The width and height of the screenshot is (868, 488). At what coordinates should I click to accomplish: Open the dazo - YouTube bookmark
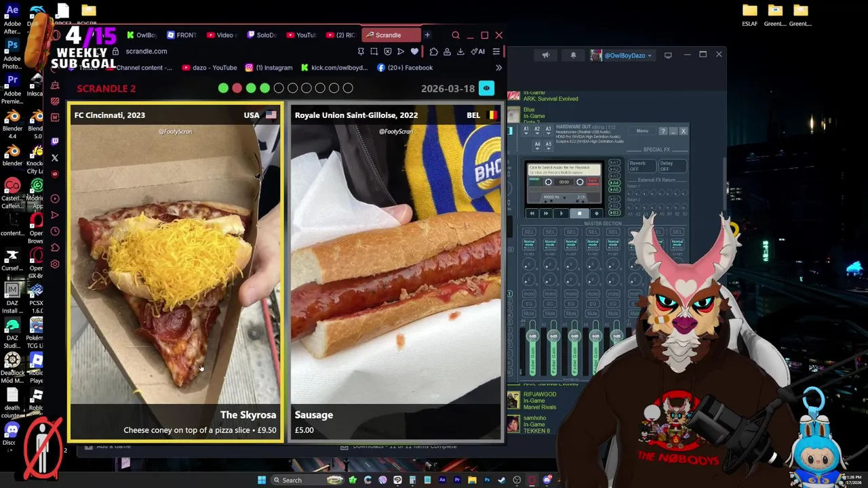point(209,68)
